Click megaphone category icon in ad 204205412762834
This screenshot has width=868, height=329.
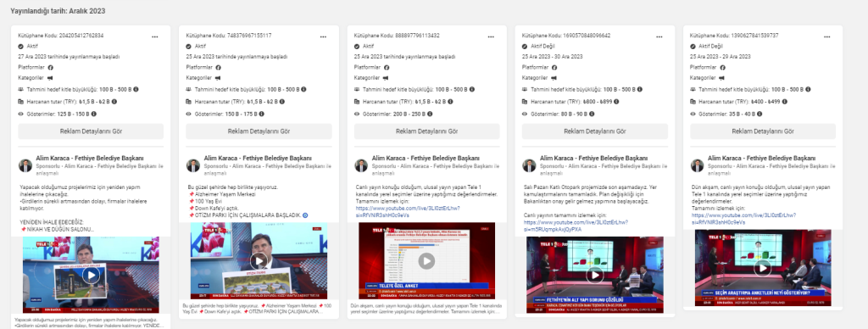pyautogui.click(x=50, y=78)
